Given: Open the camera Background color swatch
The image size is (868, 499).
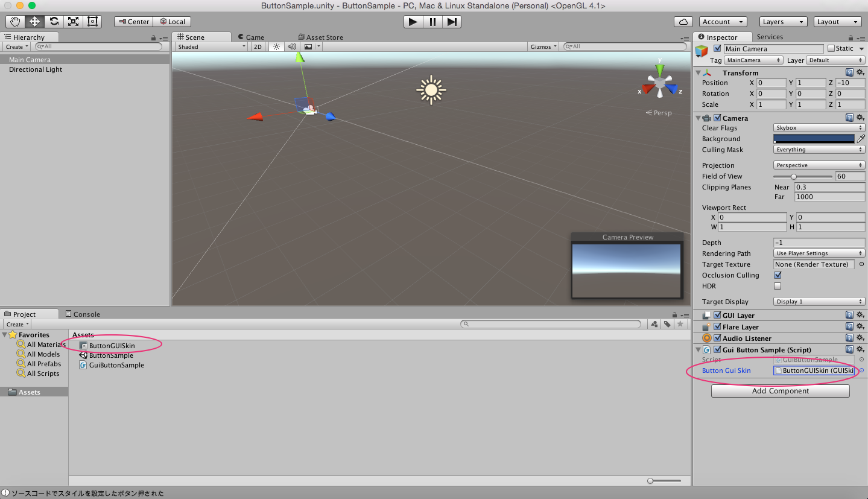Looking at the screenshot, I should [x=814, y=138].
